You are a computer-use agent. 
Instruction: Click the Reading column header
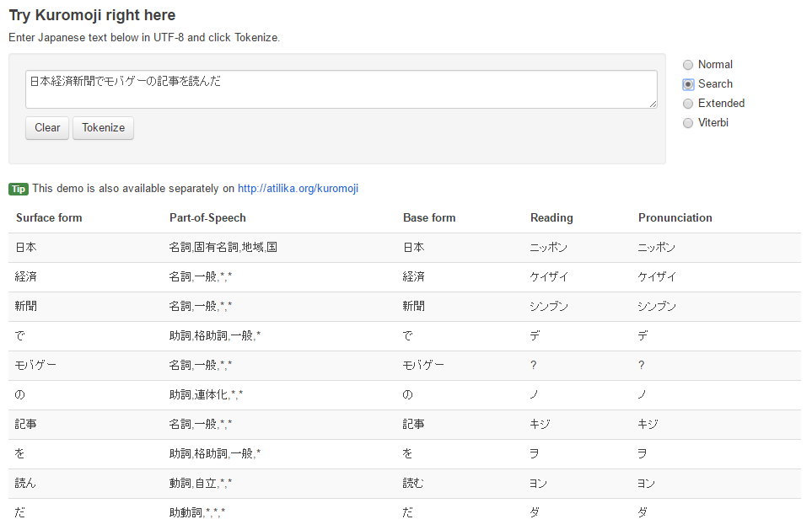click(551, 218)
